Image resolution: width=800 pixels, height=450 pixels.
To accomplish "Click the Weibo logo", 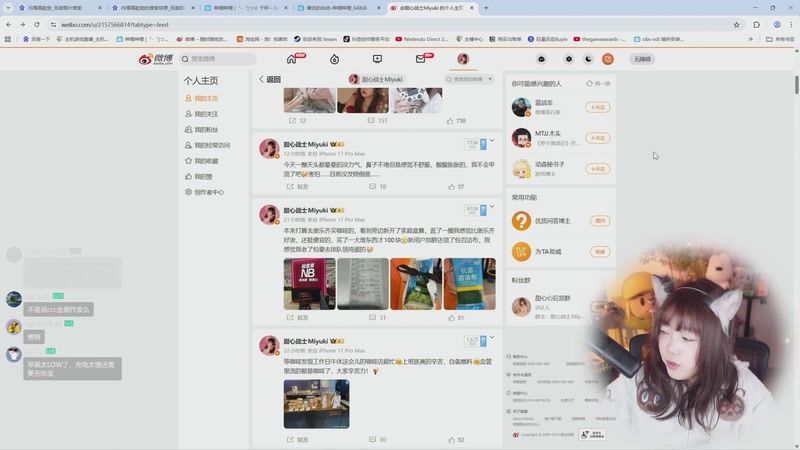I will point(156,59).
